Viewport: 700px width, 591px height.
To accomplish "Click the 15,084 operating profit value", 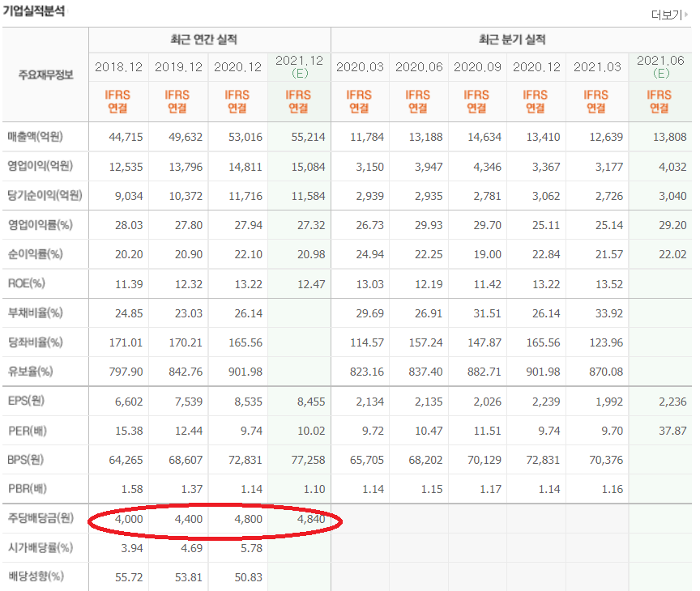I will click(308, 167).
